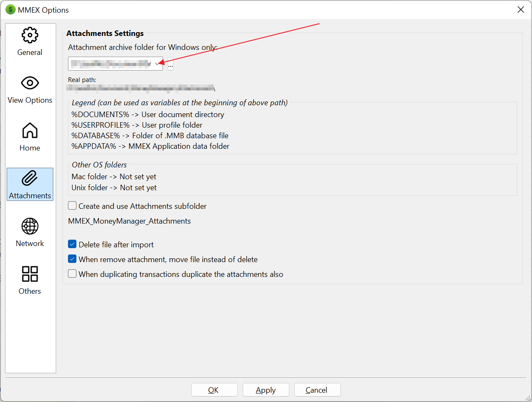Screen dimensions: 532x402
Task: Confirm settings with the OK button
Action: pos(214,390)
